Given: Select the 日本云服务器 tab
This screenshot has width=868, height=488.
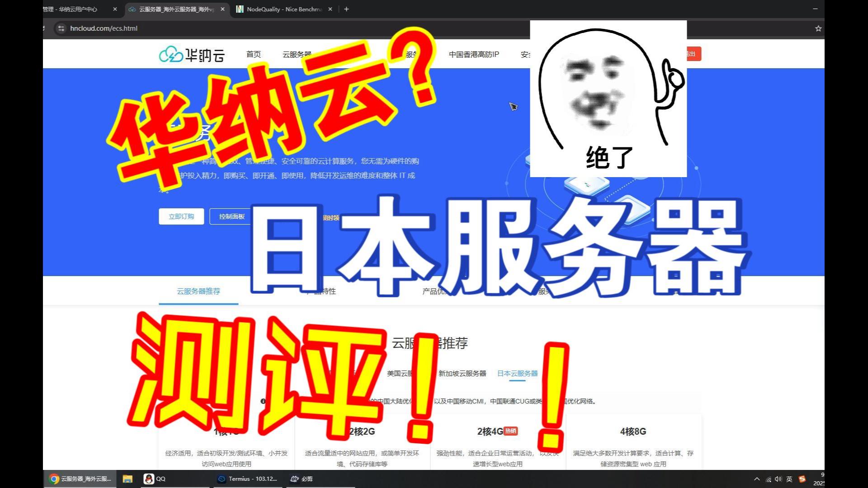Looking at the screenshot, I should pos(518,374).
